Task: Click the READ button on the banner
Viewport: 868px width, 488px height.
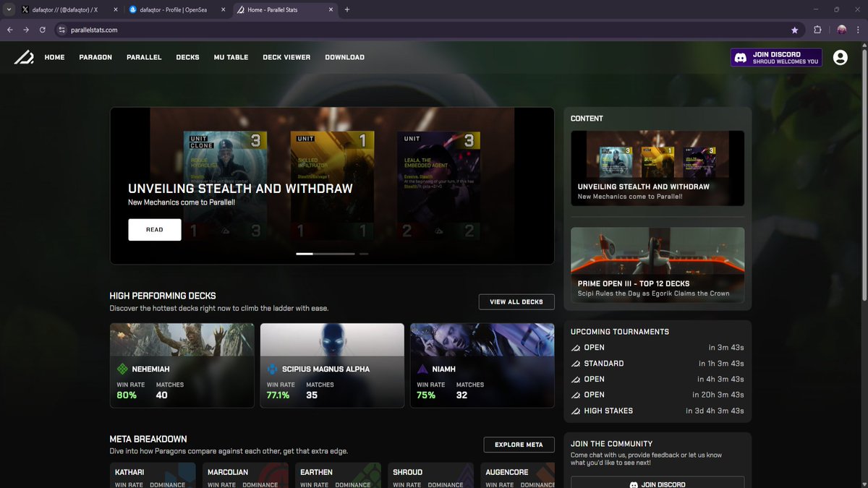Action: tap(155, 229)
